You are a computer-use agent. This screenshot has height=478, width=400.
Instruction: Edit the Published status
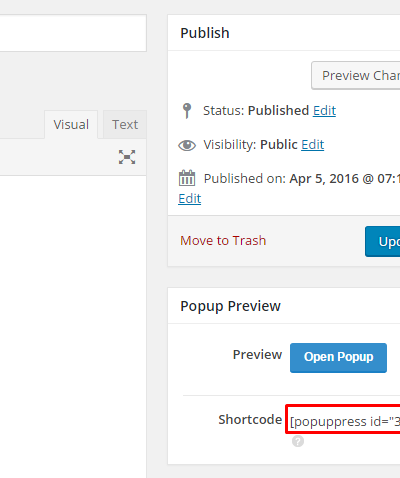pyautogui.click(x=324, y=111)
